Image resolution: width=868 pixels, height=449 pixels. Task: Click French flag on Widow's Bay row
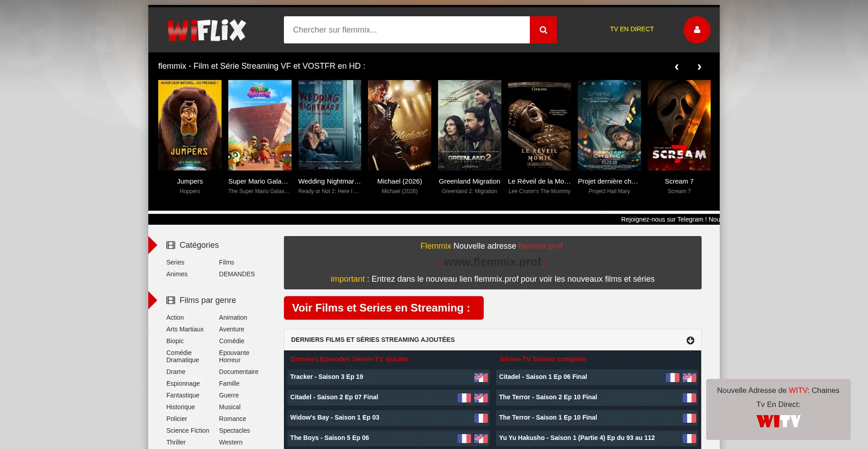(x=481, y=418)
